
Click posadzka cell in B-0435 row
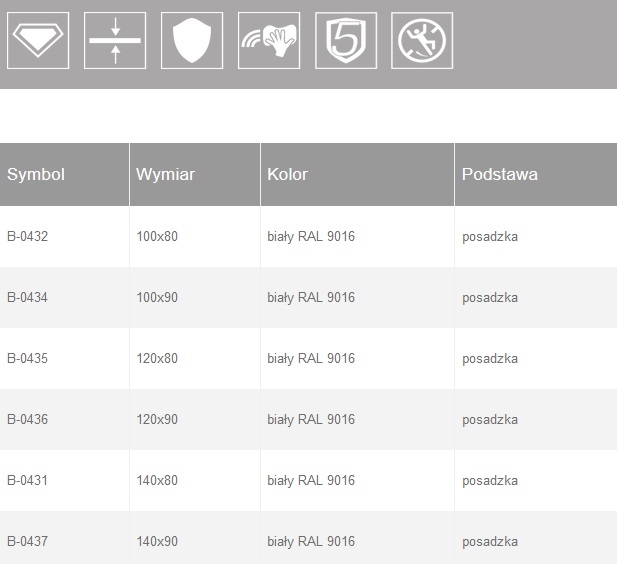(x=490, y=359)
